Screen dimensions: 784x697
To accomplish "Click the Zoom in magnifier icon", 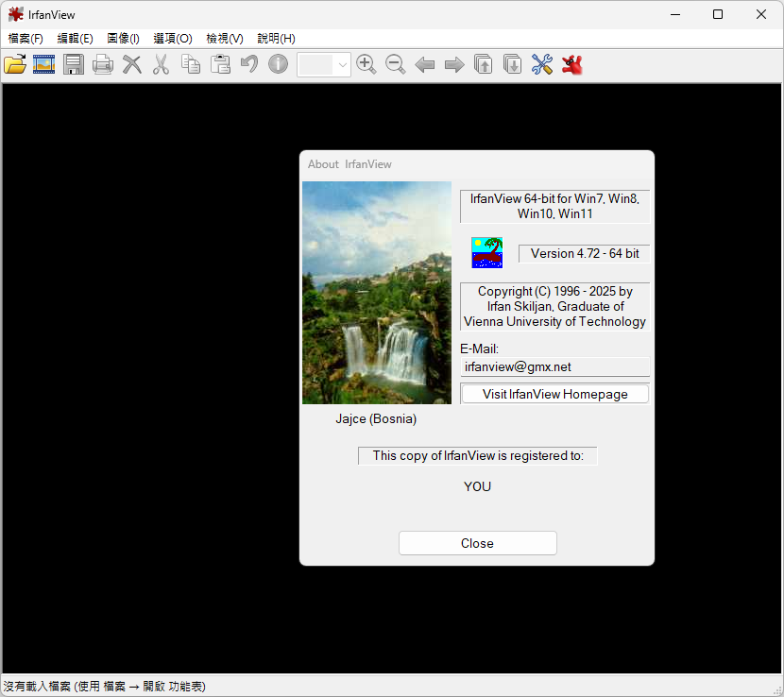I will (x=366, y=64).
